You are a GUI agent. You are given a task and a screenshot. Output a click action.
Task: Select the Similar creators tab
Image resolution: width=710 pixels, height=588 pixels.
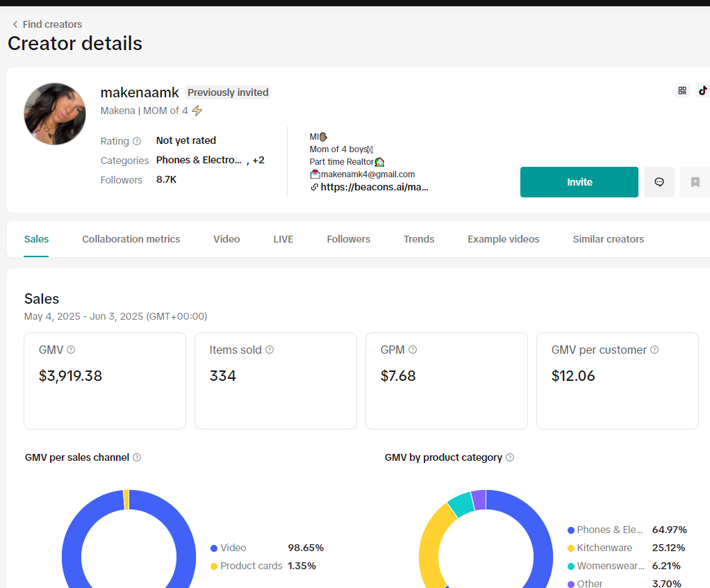coord(608,239)
